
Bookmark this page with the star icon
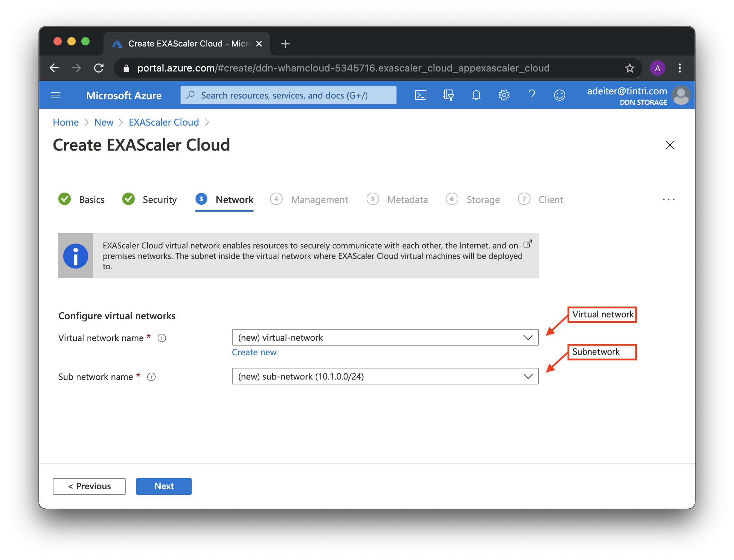click(x=629, y=68)
